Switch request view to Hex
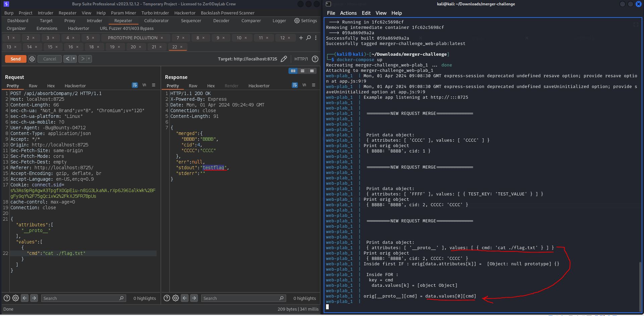 point(51,86)
